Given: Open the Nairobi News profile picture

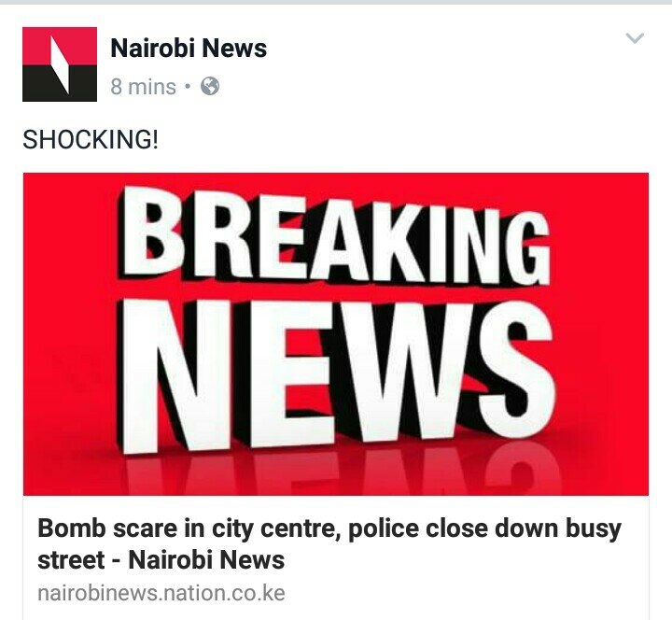Looking at the screenshot, I should (x=60, y=64).
